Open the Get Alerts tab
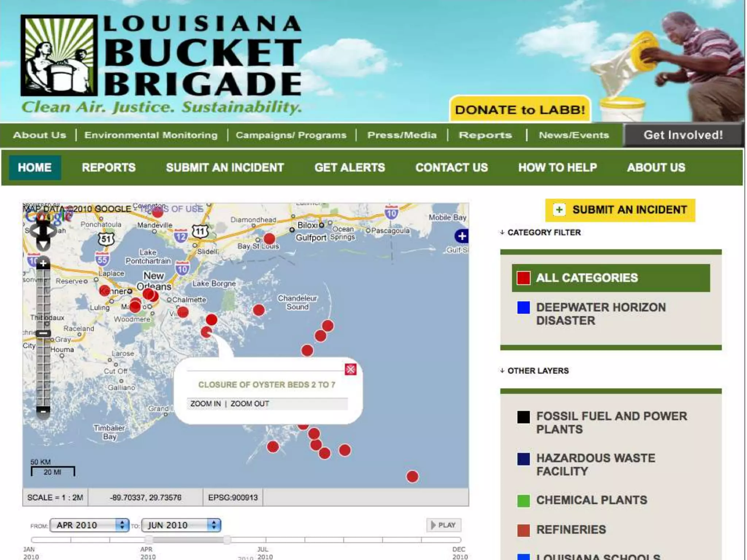Viewport: 747px width, 560px height. point(349,168)
